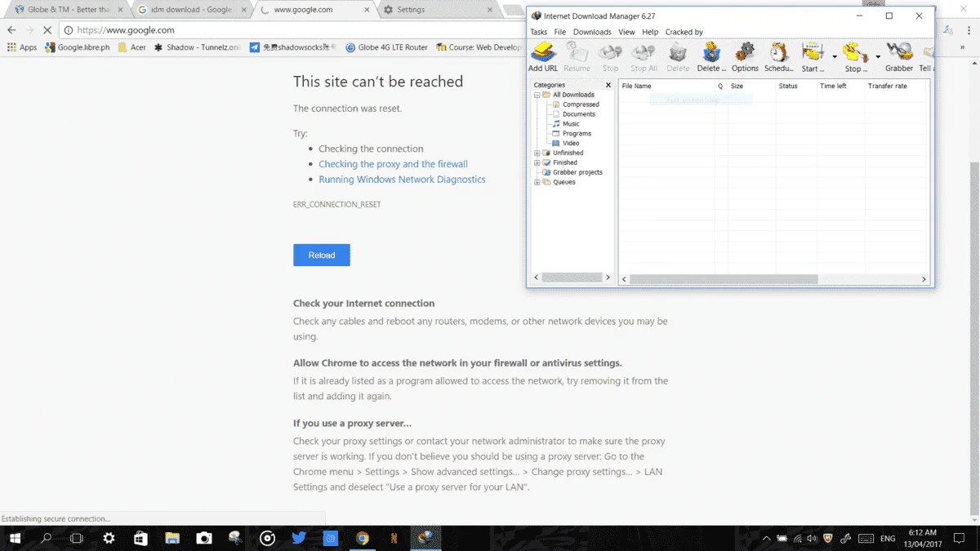Open the Help menu in IDM

(x=650, y=32)
